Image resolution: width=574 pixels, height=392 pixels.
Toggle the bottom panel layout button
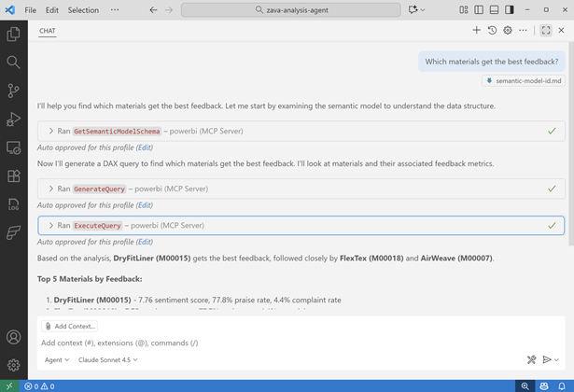494,9
